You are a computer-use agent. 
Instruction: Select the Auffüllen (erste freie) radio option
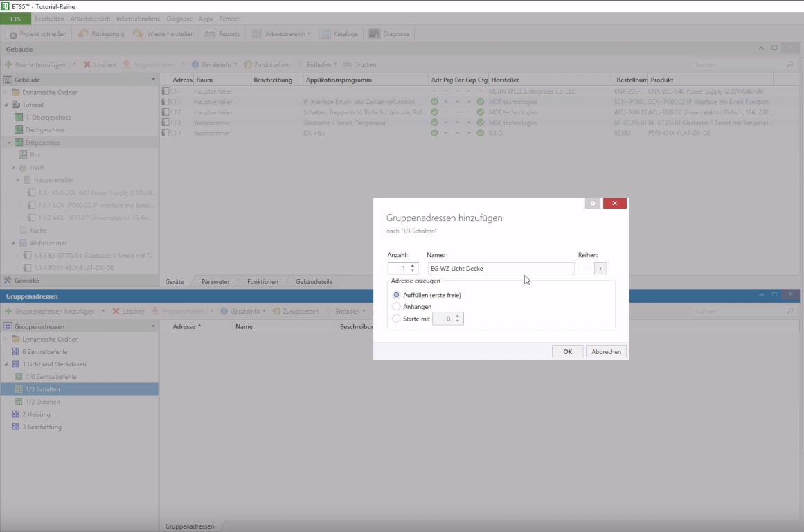coord(396,295)
